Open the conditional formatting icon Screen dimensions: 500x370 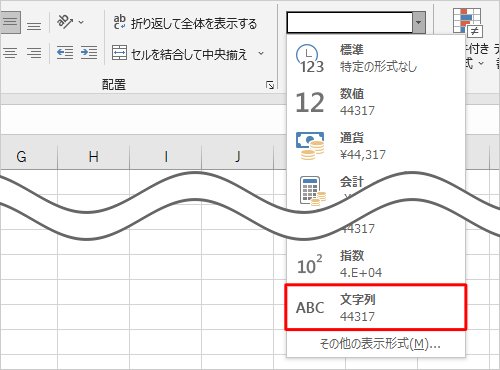coord(467,22)
